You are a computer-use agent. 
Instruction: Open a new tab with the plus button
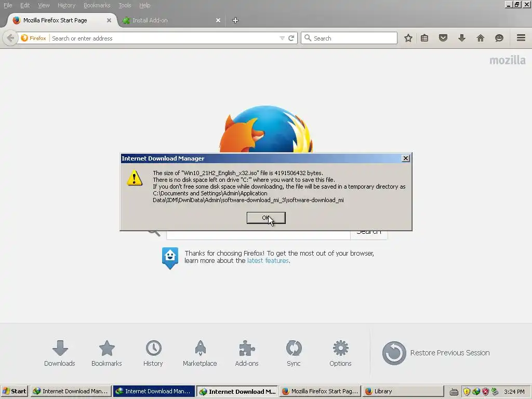click(235, 20)
